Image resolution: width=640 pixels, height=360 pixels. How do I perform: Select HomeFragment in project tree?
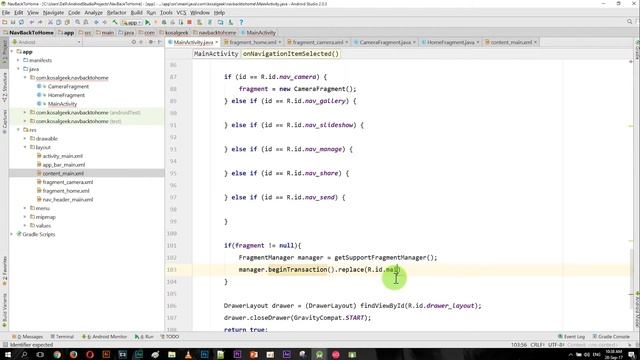66,95
